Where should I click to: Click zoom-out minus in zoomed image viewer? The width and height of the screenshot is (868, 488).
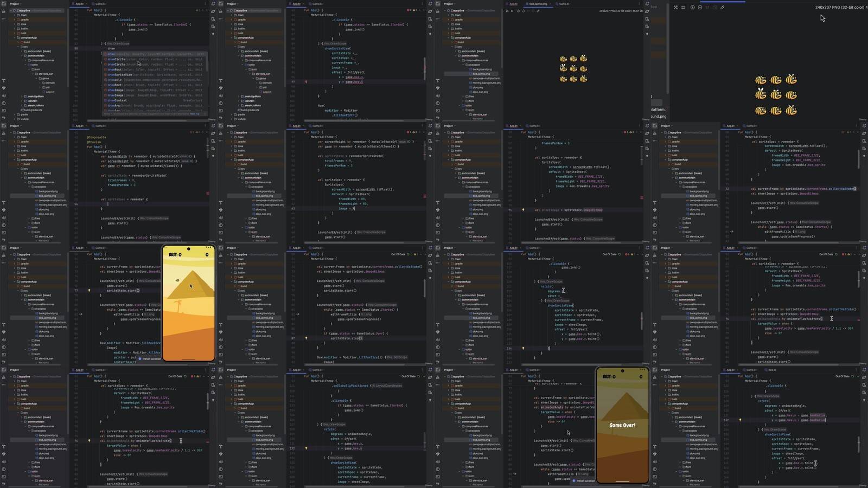700,7
